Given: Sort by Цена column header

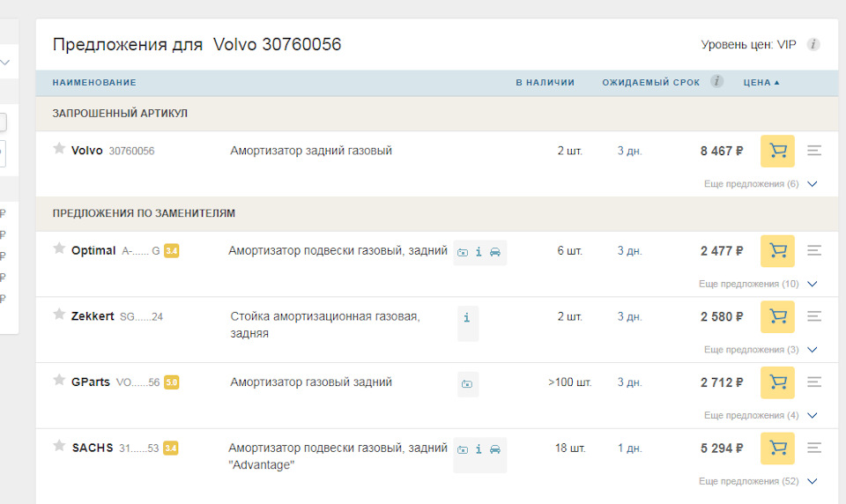Looking at the screenshot, I should click(x=761, y=83).
